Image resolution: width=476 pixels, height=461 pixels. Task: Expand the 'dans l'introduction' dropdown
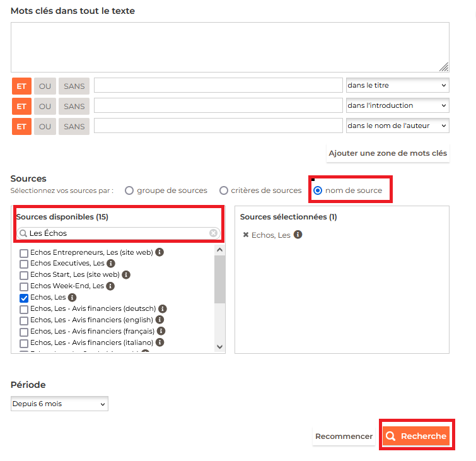397,106
